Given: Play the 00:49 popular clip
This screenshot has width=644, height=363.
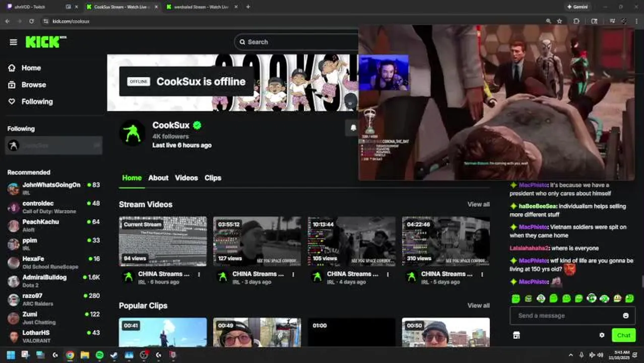Looking at the screenshot, I should tap(257, 332).
